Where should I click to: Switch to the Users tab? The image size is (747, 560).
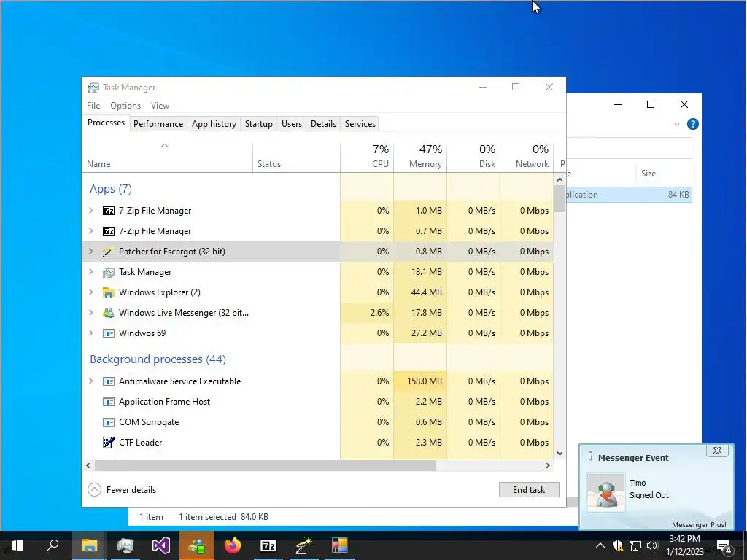coord(292,124)
